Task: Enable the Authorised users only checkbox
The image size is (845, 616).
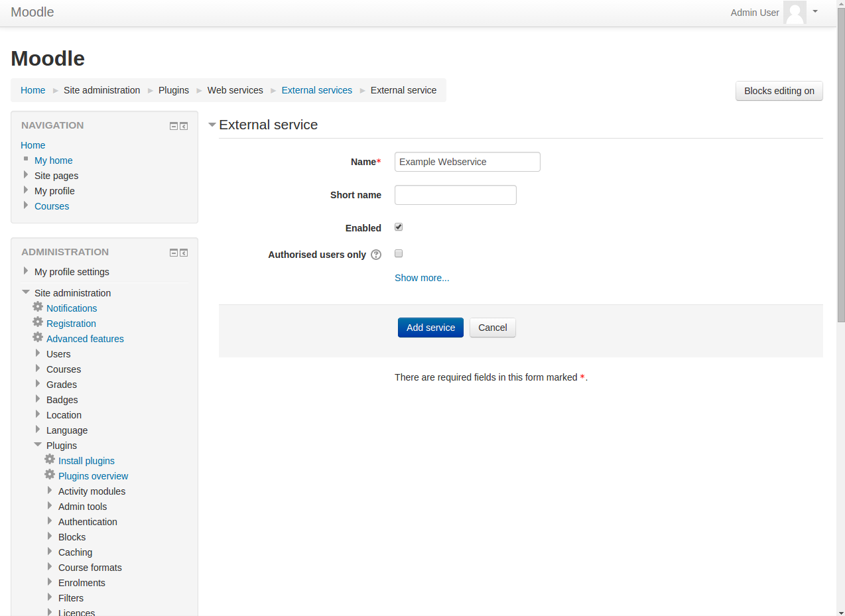Action: [x=399, y=253]
